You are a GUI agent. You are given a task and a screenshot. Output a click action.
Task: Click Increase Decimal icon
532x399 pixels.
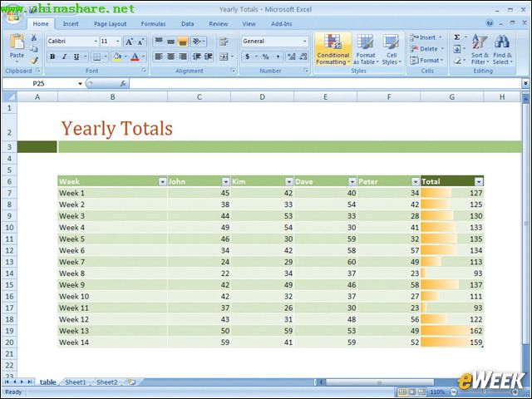click(291, 57)
